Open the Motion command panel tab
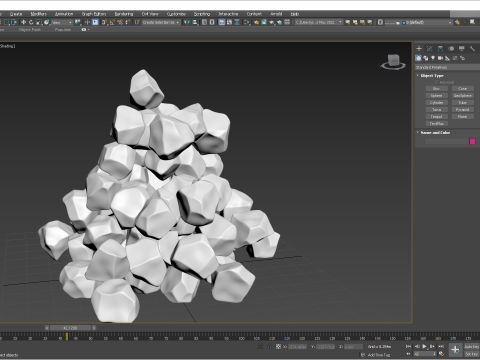 (451, 49)
